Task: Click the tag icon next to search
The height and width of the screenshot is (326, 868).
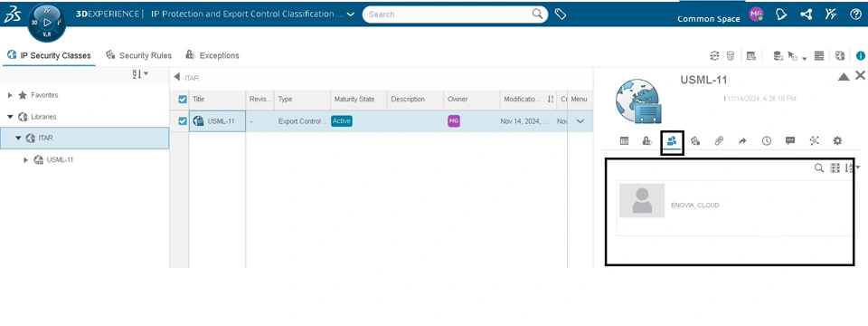Action: pos(561,14)
